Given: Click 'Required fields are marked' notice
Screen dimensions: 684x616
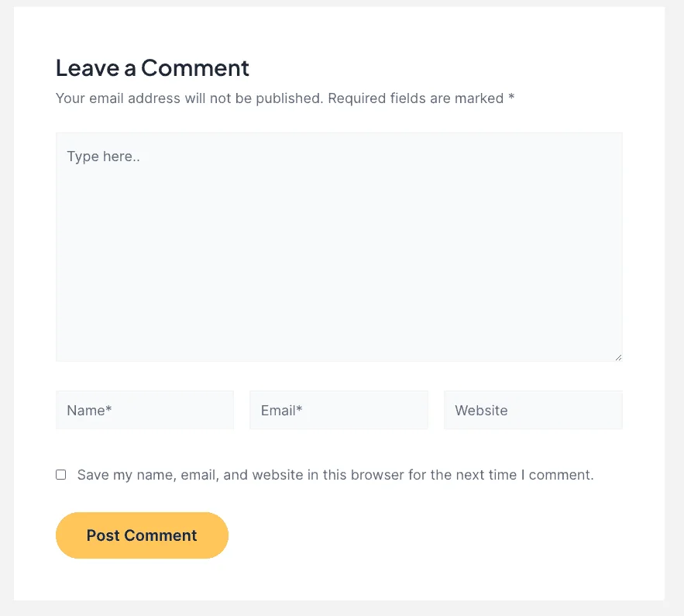Looking at the screenshot, I should click(x=416, y=98).
